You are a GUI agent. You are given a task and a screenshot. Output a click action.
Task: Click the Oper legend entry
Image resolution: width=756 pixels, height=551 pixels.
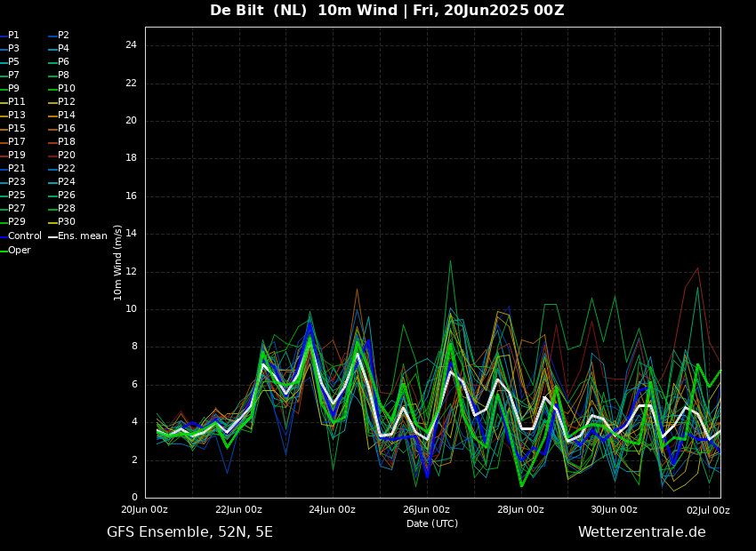(15, 250)
